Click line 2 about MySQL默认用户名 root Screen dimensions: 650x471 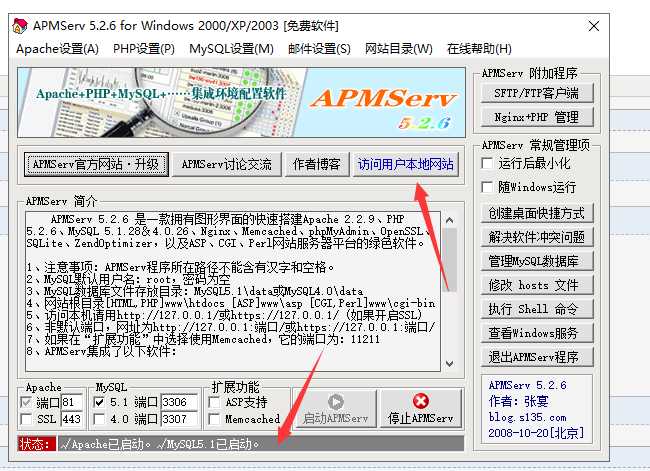[128, 279]
